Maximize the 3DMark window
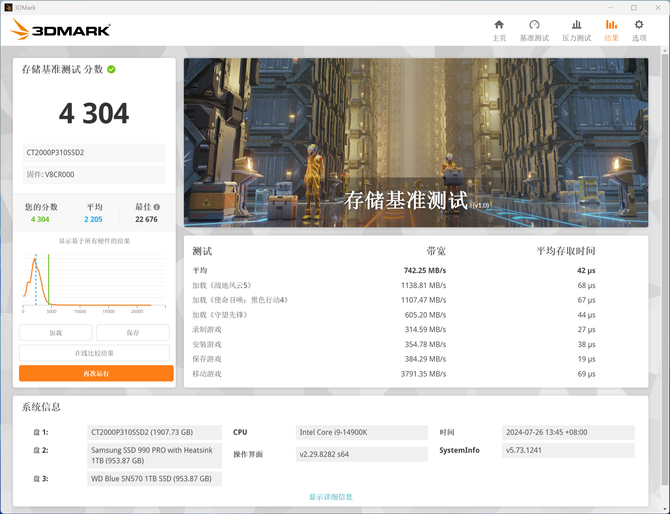The image size is (670, 514). point(634,7)
